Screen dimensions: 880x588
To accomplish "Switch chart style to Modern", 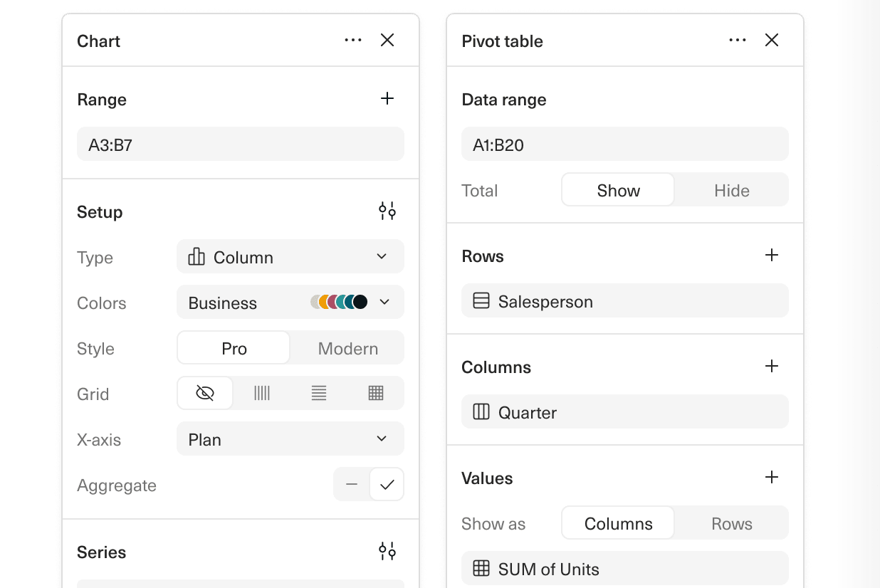I will (347, 348).
